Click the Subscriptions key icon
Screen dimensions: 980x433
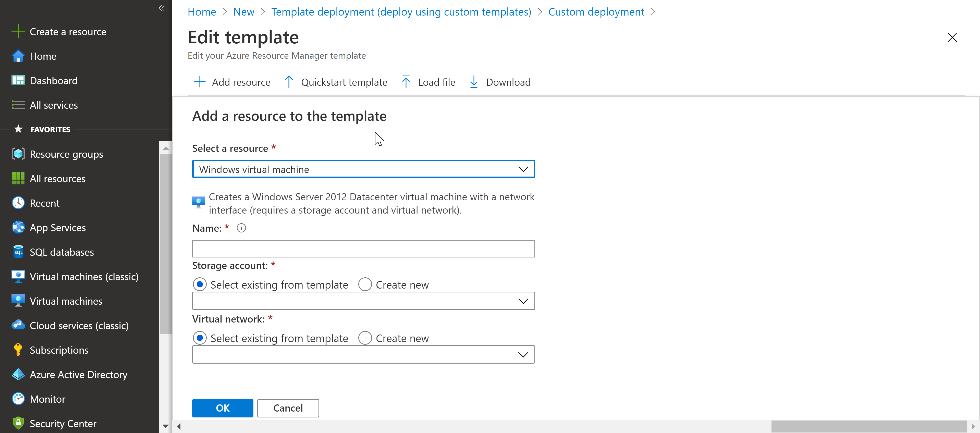[x=18, y=350]
